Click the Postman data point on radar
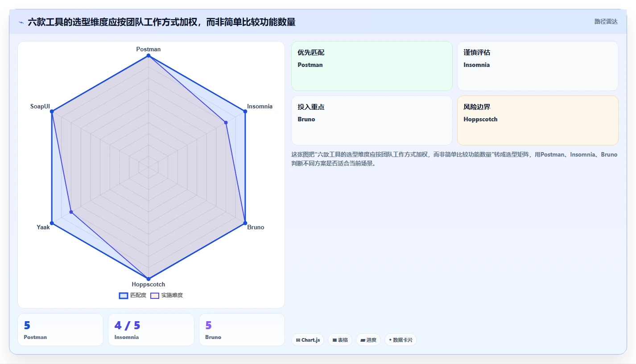Screen dimensions: 636x364 pyautogui.click(x=149, y=56)
